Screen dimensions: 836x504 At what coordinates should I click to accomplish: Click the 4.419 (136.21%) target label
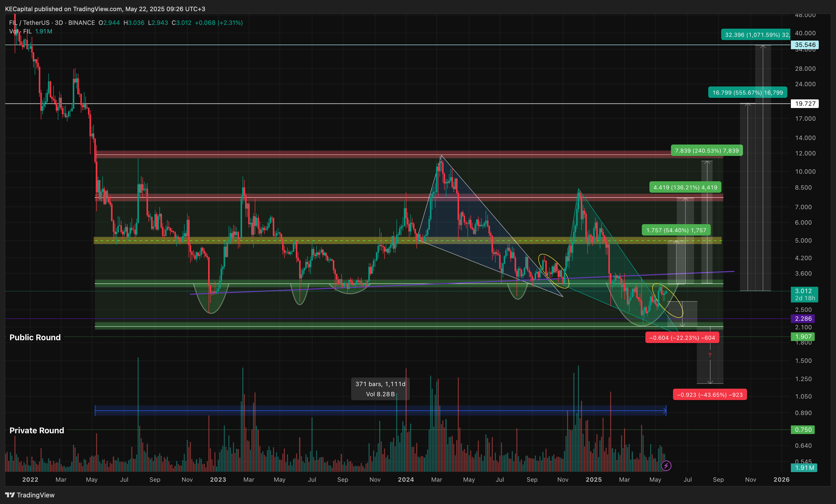point(685,187)
